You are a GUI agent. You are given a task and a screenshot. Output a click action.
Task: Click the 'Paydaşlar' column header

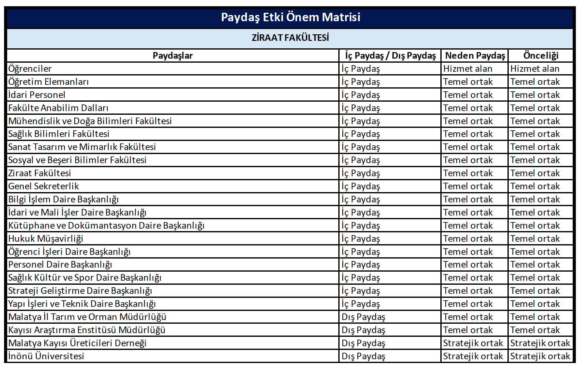pyautogui.click(x=173, y=56)
